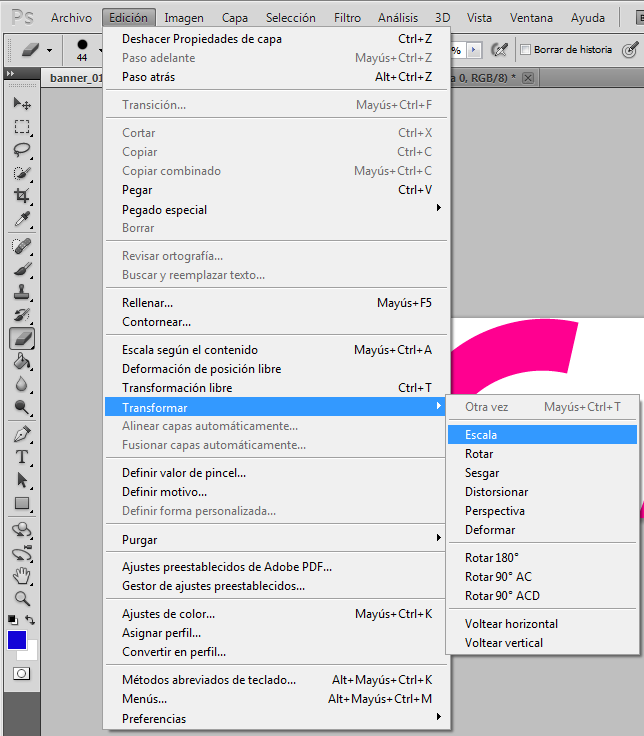Screen dimensions: 644x736
Task: Select the Quick Selection tool
Action: tap(22, 173)
